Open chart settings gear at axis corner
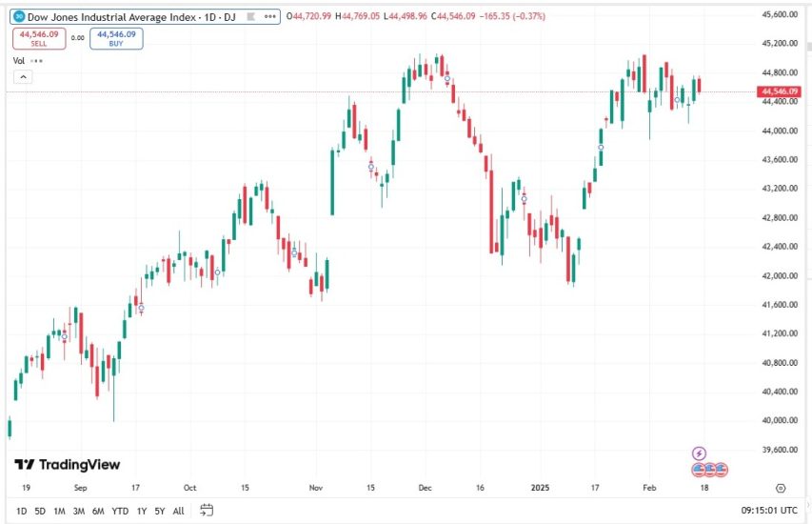Screen dimensions: 812x524 click(781, 488)
